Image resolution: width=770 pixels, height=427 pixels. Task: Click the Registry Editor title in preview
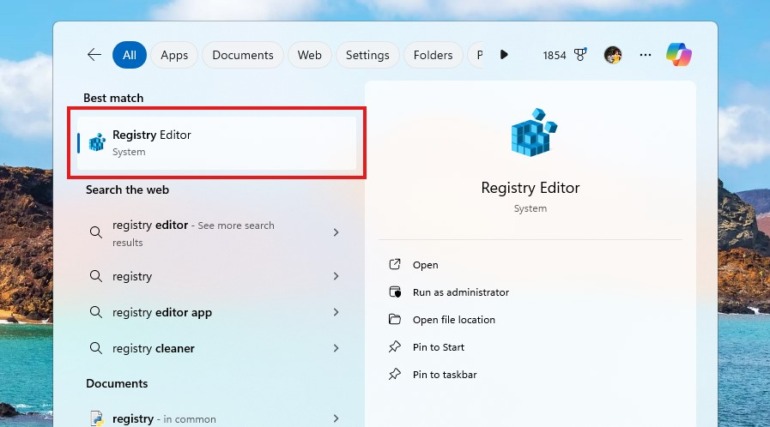(x=530, y=188)
